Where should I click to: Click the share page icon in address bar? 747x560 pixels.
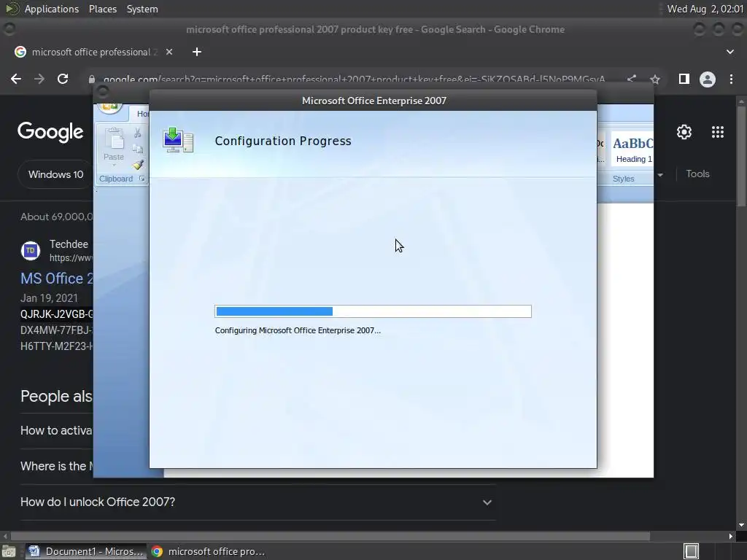point(632,79)
